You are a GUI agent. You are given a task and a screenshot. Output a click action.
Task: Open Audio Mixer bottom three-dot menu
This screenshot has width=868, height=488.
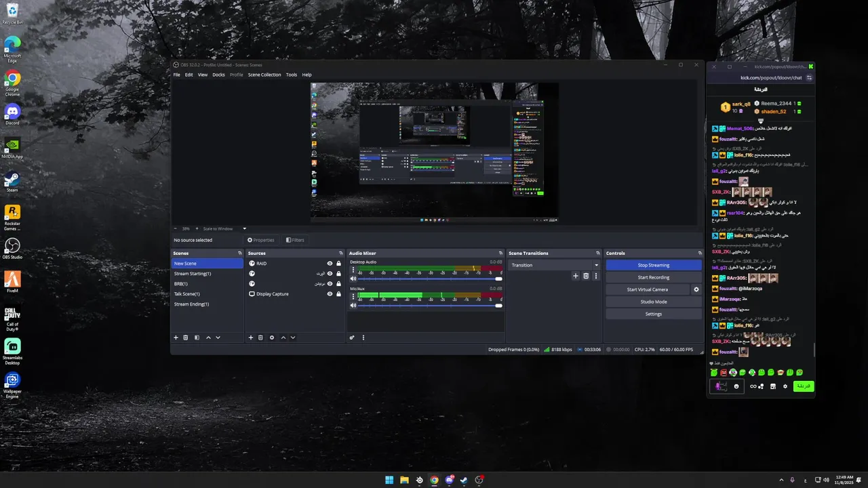tap(363, 338)
